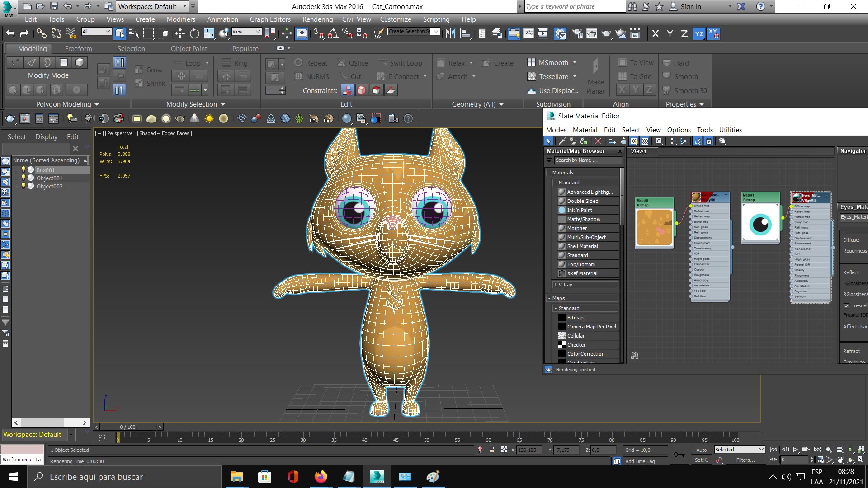The height and width of the screenshot is (488, 868).
Task: Toggle Percent Snap in main toolbar
Action: [x=348, y=33]
